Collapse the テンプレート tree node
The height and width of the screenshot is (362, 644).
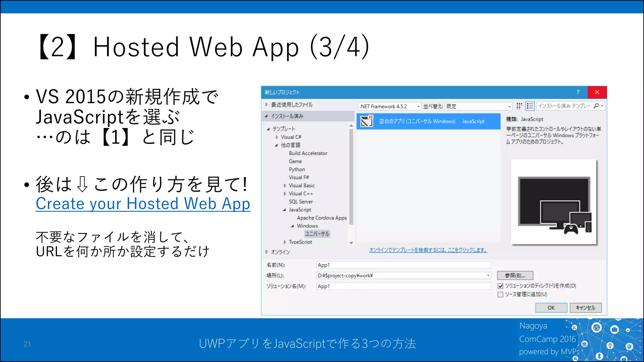point(268,129)
